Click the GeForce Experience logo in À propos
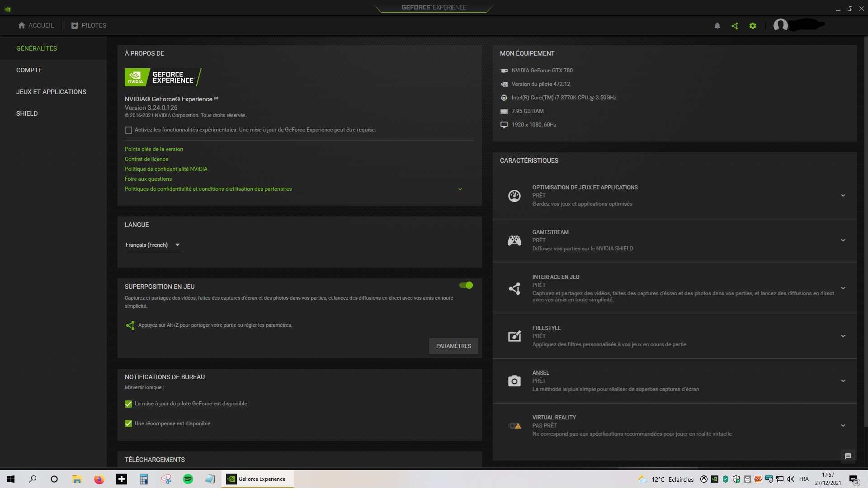The height and width of the screenshot is (489, 868). point(163,77)
